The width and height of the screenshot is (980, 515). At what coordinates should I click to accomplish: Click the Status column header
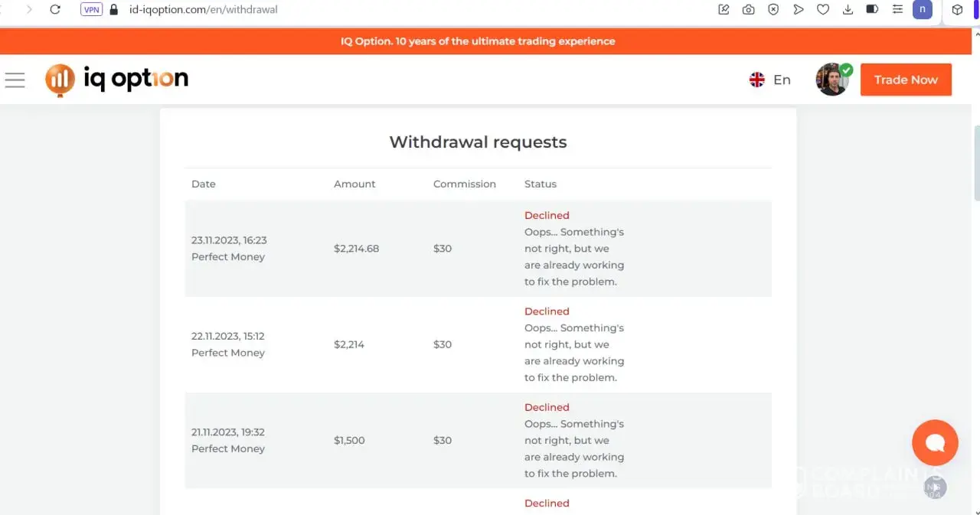pos(540,184)
